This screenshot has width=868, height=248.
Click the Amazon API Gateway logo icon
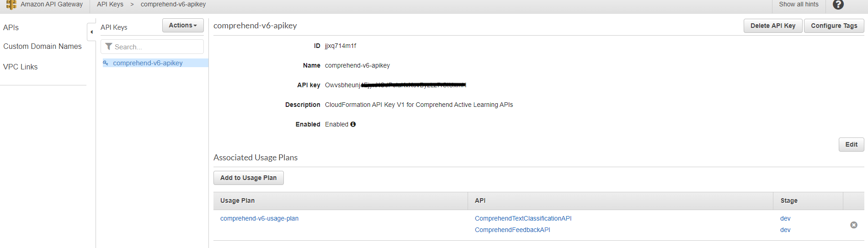(11, 5)
